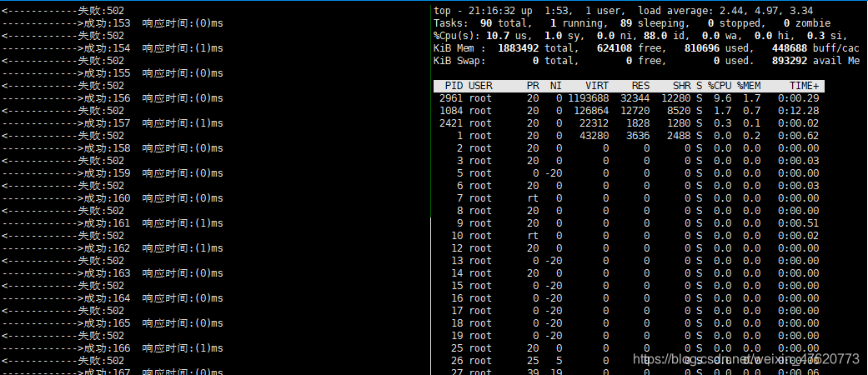Click the RES column header
868x375 pixels.
coord(640,86)
